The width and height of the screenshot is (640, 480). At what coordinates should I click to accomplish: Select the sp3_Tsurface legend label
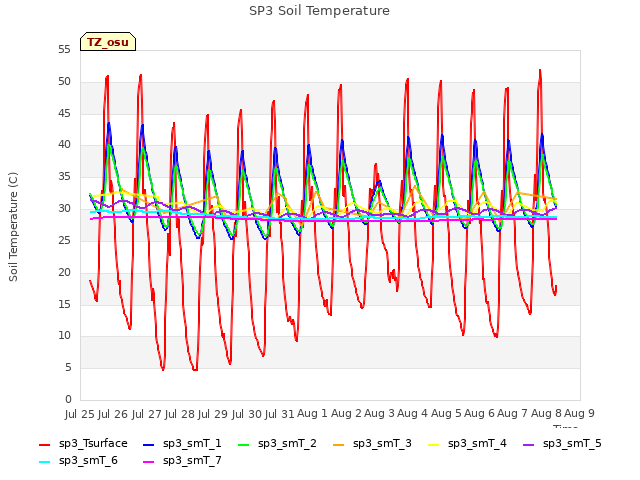[93, 444]
